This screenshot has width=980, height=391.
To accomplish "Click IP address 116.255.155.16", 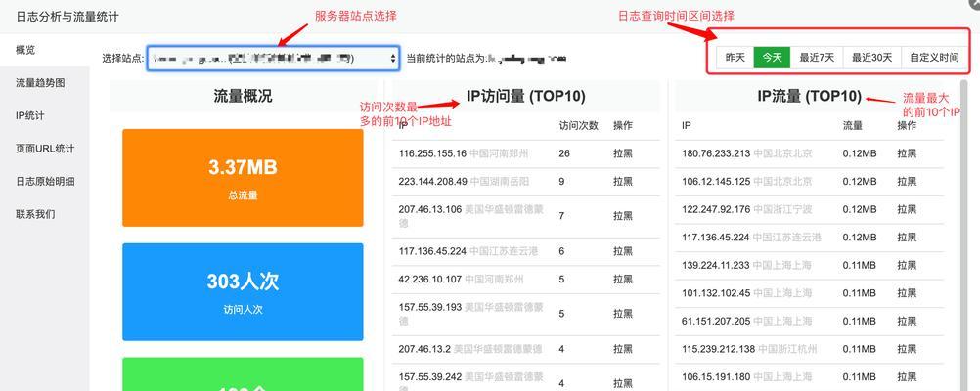I will coord(432,153).
